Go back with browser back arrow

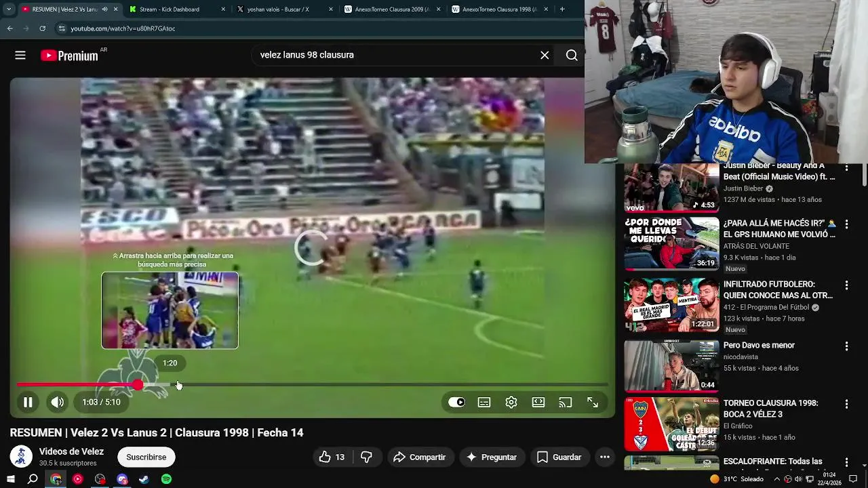tap(9, 28)
